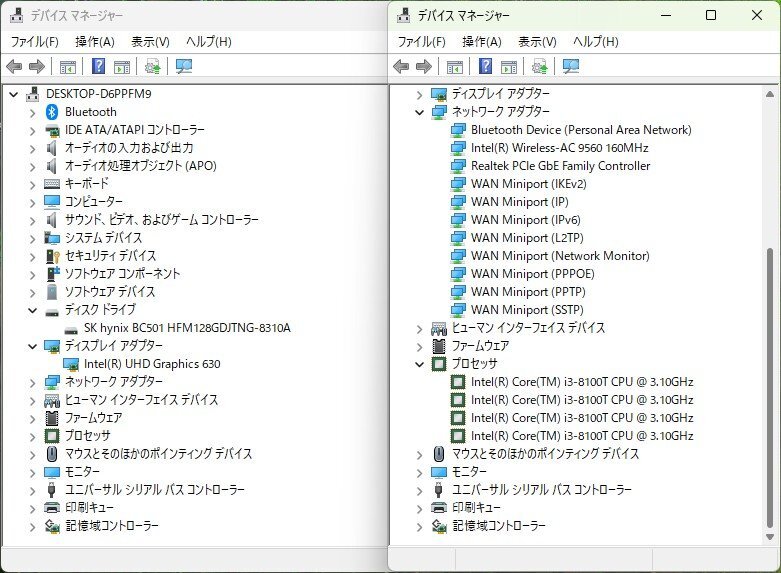Select WAN Miniport (PPPOE)
Image resolution: width=781 pixels, height=573 pixels.
[532, 274]
